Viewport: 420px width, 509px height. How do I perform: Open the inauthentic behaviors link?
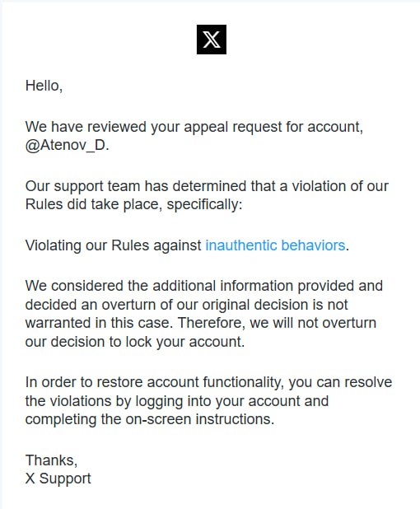click(275, 245)
